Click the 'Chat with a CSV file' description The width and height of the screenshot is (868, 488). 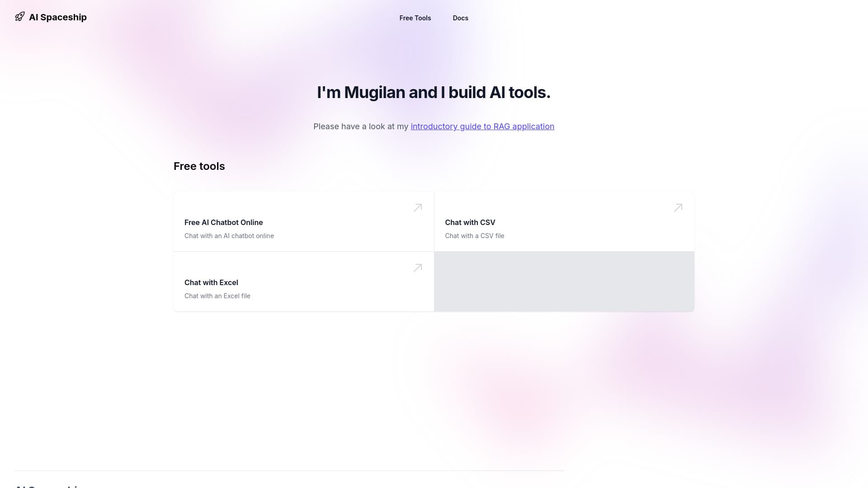(474, 236)
